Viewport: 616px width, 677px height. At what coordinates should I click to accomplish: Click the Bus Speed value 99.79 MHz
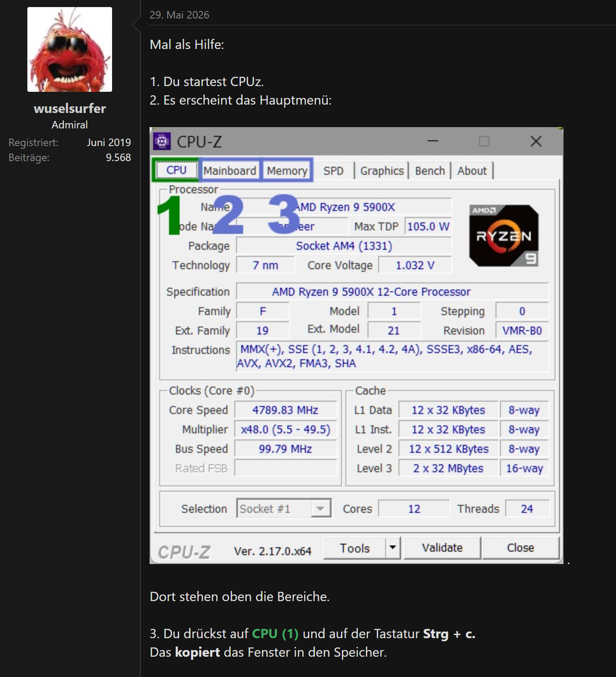(x=285, y=449)
